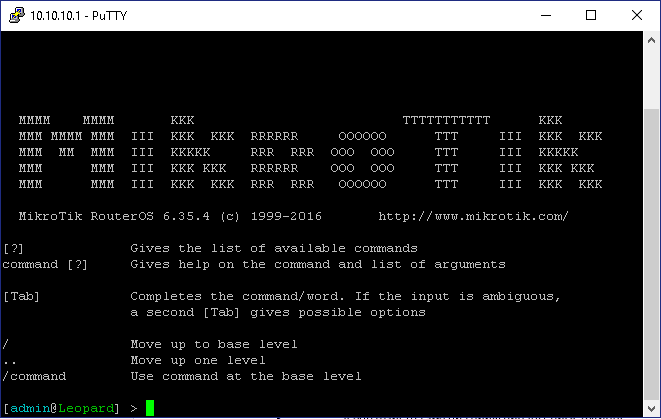Minimize the PuTTY window

click(x=546, y=16)
